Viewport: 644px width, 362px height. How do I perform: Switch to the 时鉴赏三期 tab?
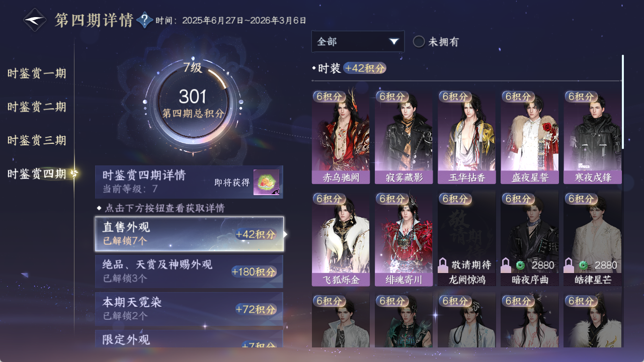pyautogui.click(x=37, y=140)
